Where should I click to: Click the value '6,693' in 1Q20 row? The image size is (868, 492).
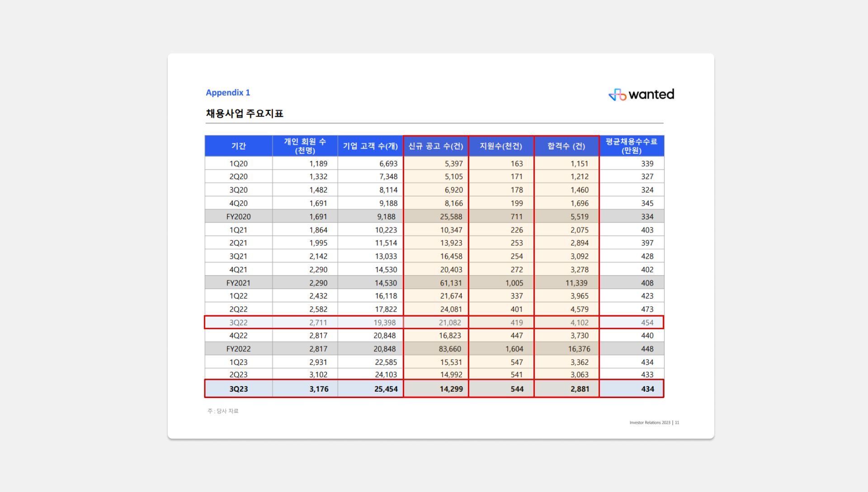388,164
